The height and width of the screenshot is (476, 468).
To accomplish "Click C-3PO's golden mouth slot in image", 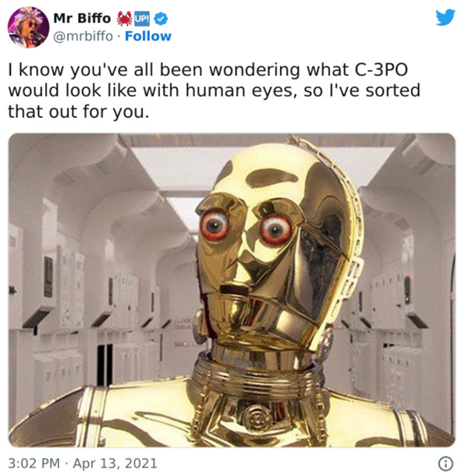I will (236, 290).
